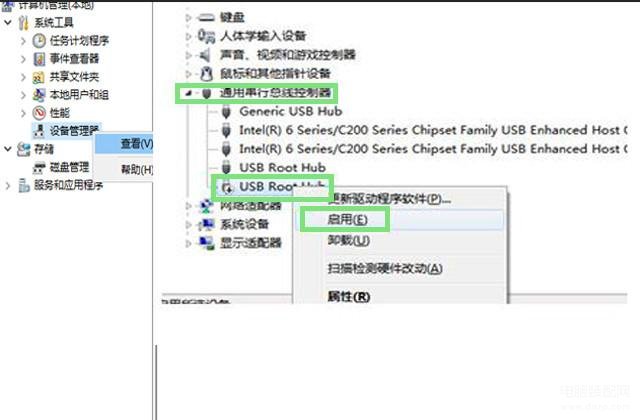Click the Generic USB Hub device icon
Image resolution: width=640 pixels, height=420 pixels.
(226, 111)
